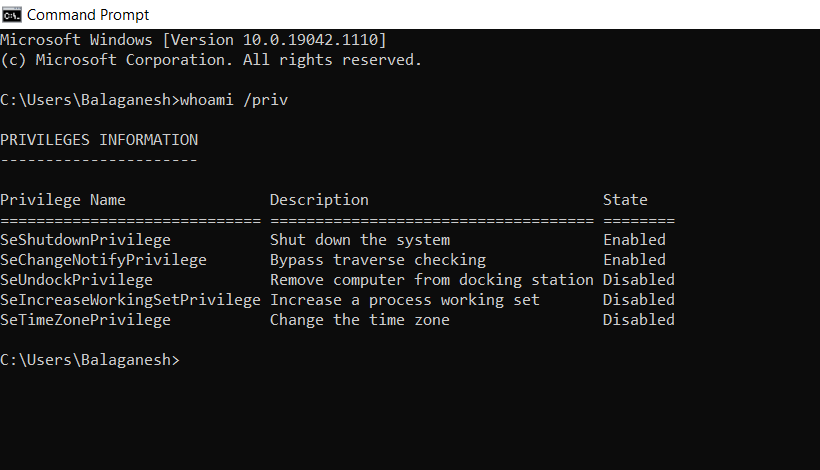This screenshot has height=470, width=820.
Task: Click the 'Shut down the system' description
Action: 360,240
